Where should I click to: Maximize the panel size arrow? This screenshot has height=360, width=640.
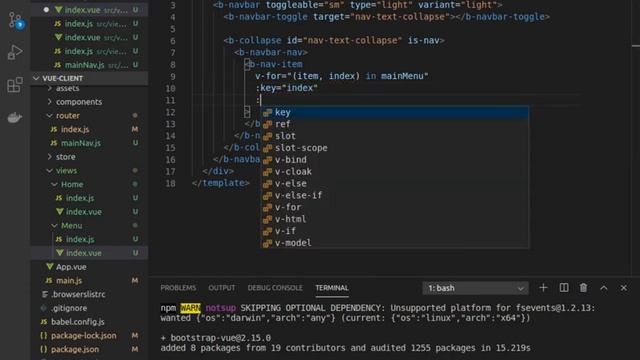[x=604, y=288]
